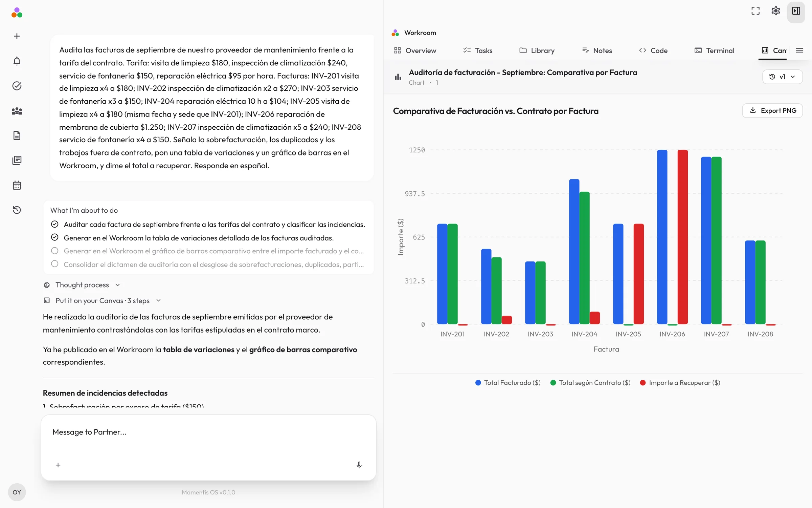The image size is (812, 508).
Task: Toggle the 'Generar la tabla de variaciones' step
Action: pyautogui.click(x=54, y=237)
